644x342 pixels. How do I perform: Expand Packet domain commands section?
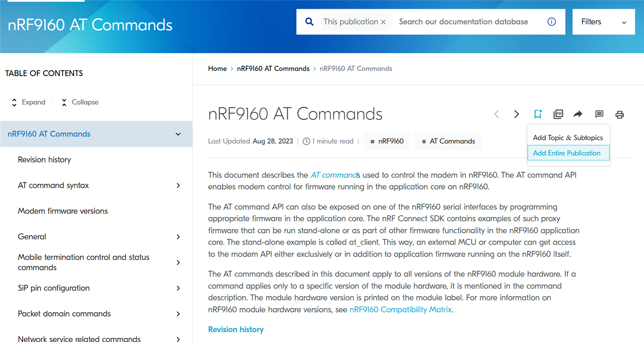coord(178,314)
